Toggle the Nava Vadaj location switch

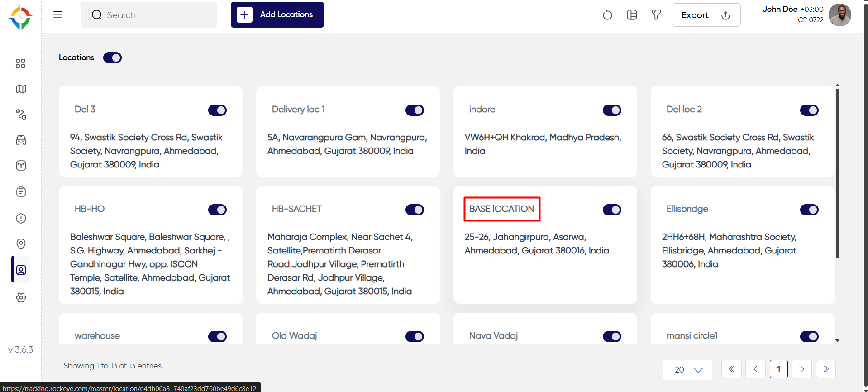click(x=612, y=336)
